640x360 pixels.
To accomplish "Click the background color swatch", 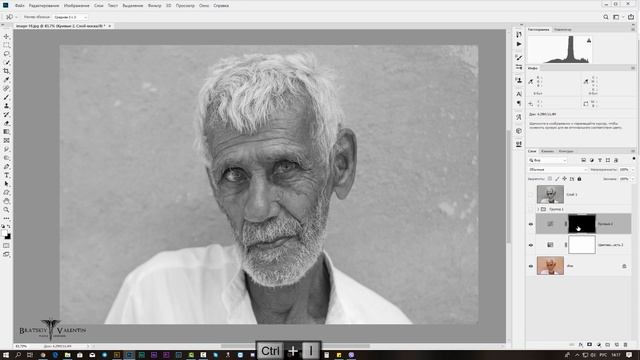I will point(8,236).
